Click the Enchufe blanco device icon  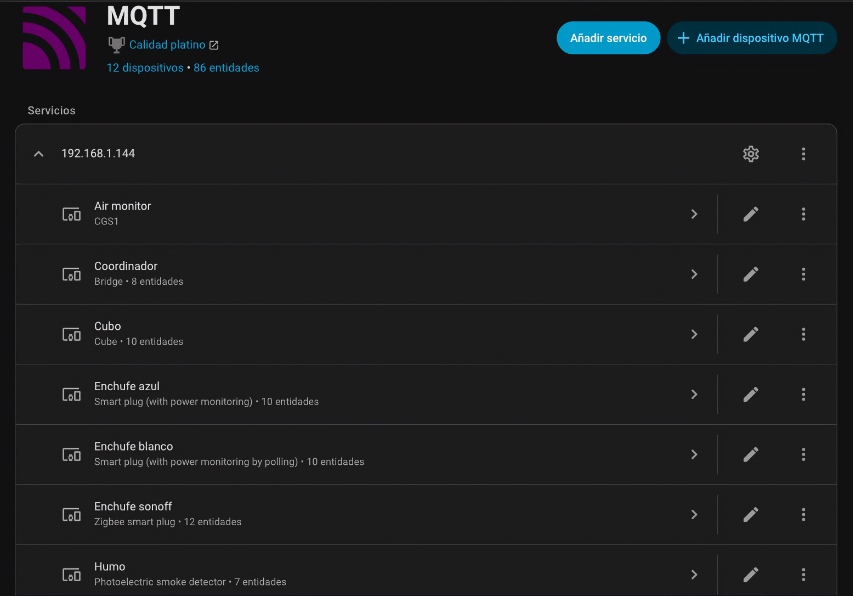coord(71,455)
